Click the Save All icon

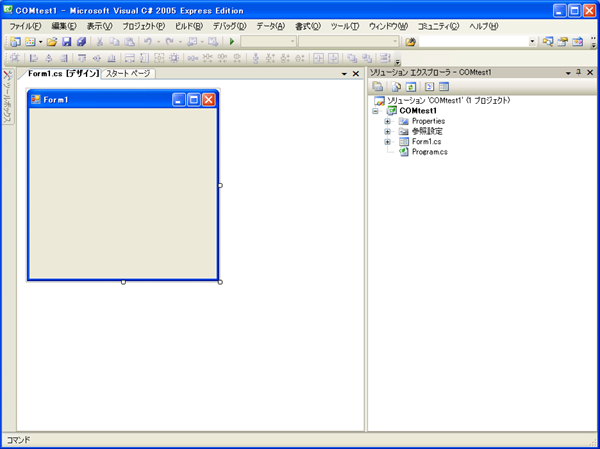click(81, 42)
